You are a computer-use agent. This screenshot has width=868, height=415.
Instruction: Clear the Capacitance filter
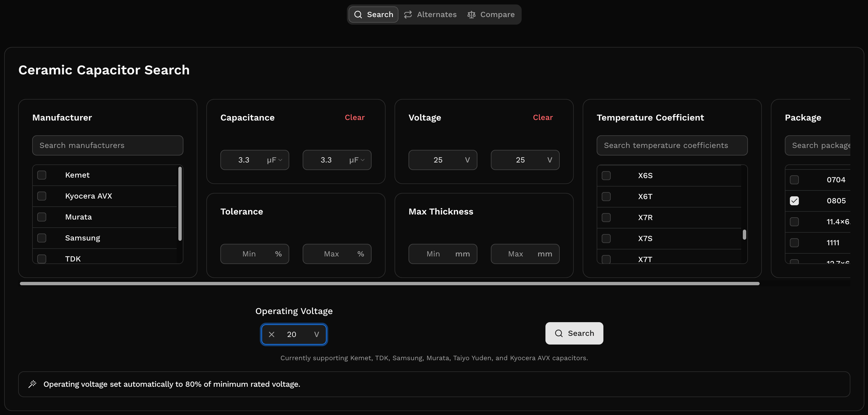coord(354,117)
